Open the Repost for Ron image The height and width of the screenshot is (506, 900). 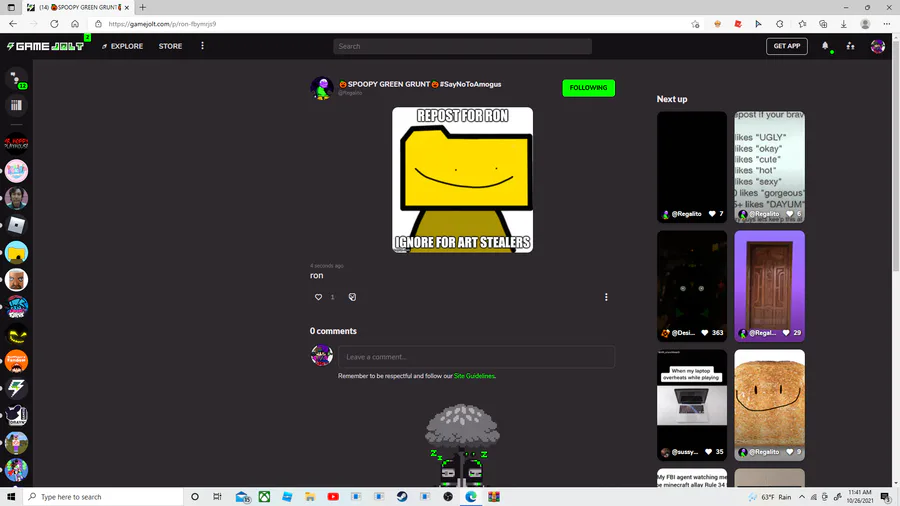(462, 180)
